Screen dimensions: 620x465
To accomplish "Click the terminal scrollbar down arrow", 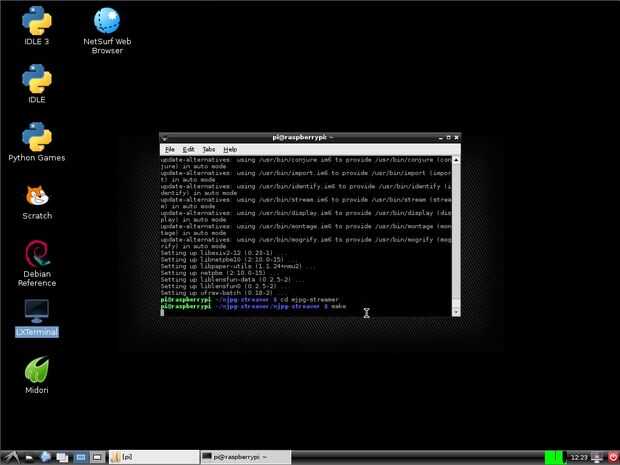I will tap(456, 313).
